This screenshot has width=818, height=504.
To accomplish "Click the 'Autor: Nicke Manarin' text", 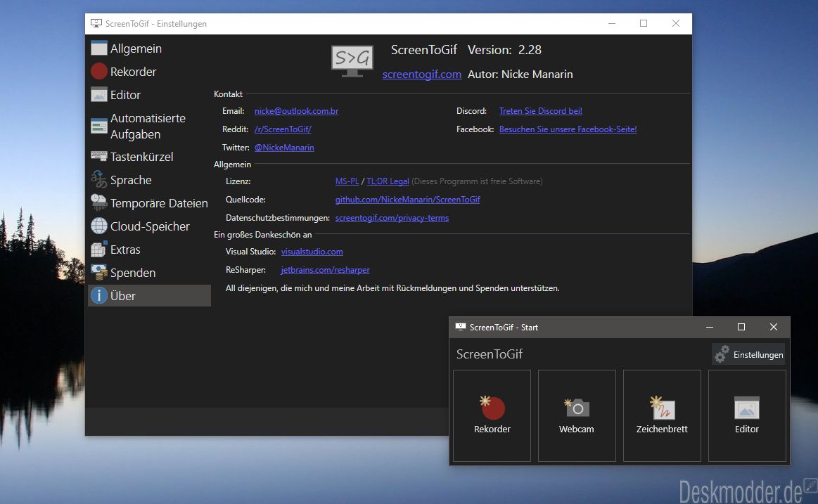I will 520,75.
